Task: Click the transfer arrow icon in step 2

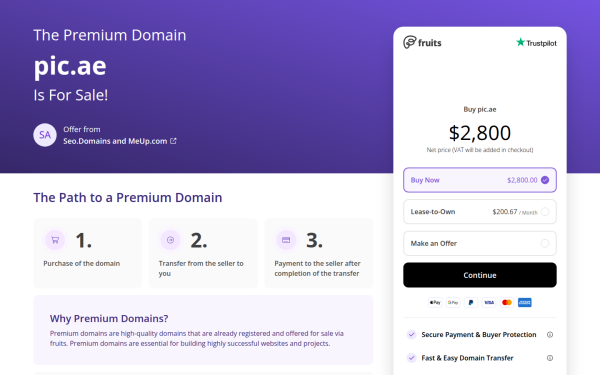Action: point(170,240)
